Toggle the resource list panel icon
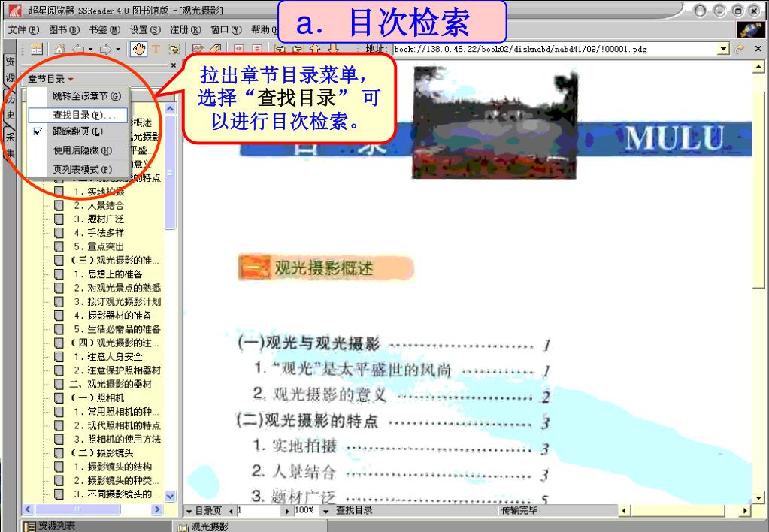This screenshot has width=769, height=532. 36,49
